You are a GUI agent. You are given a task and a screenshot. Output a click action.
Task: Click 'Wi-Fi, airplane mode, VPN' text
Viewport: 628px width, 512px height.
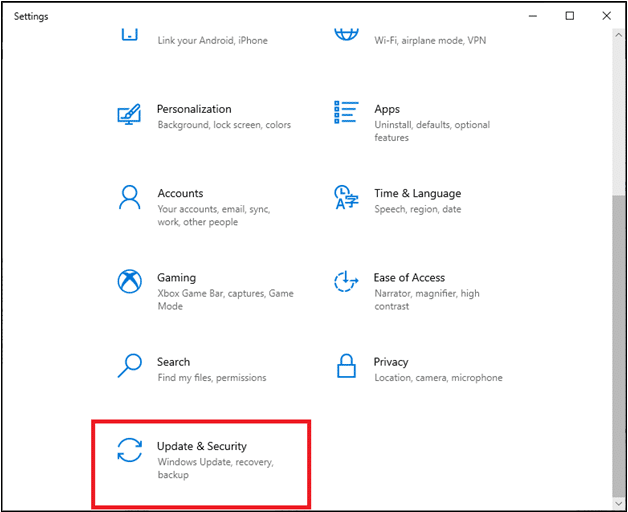(430, 40)
